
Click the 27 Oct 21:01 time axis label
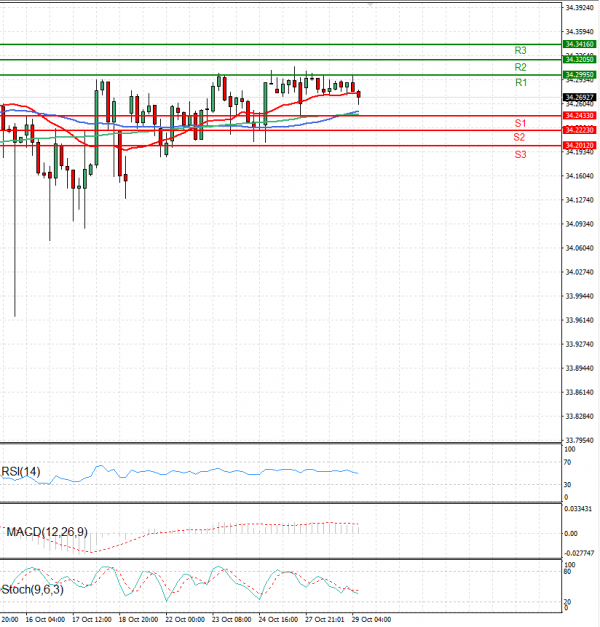coord(325,619)
